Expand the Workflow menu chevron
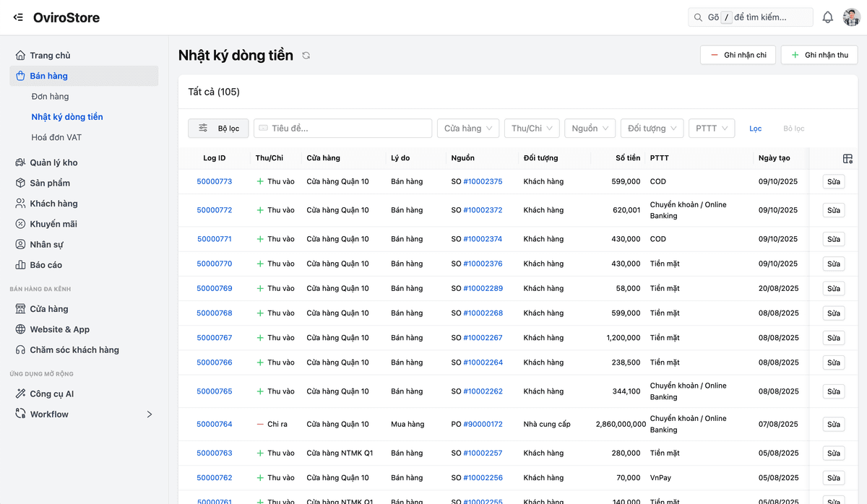The width and height of the screenshot is (867, 504). (x=150, y=414)
